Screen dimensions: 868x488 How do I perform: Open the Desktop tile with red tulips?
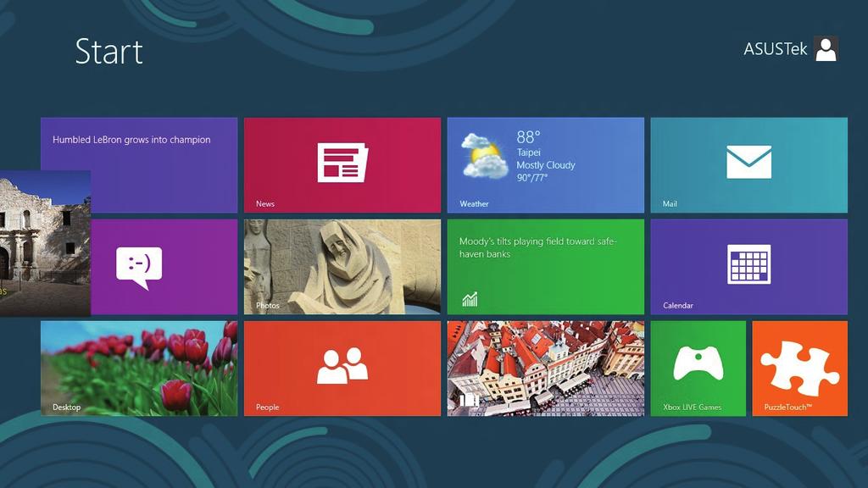pyautogui.click(x=139, y=369)
